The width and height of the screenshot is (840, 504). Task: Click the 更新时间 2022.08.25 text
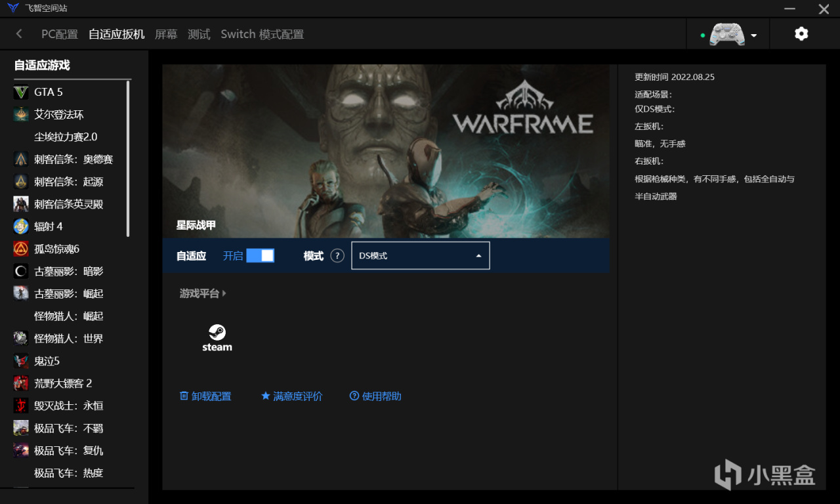click(675, 77)
